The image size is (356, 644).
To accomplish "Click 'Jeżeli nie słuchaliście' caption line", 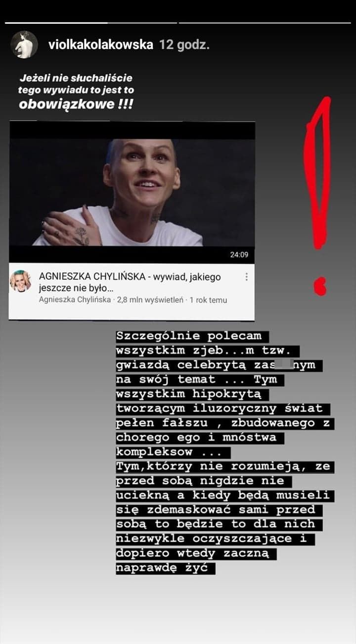I will tap(76, 78).
